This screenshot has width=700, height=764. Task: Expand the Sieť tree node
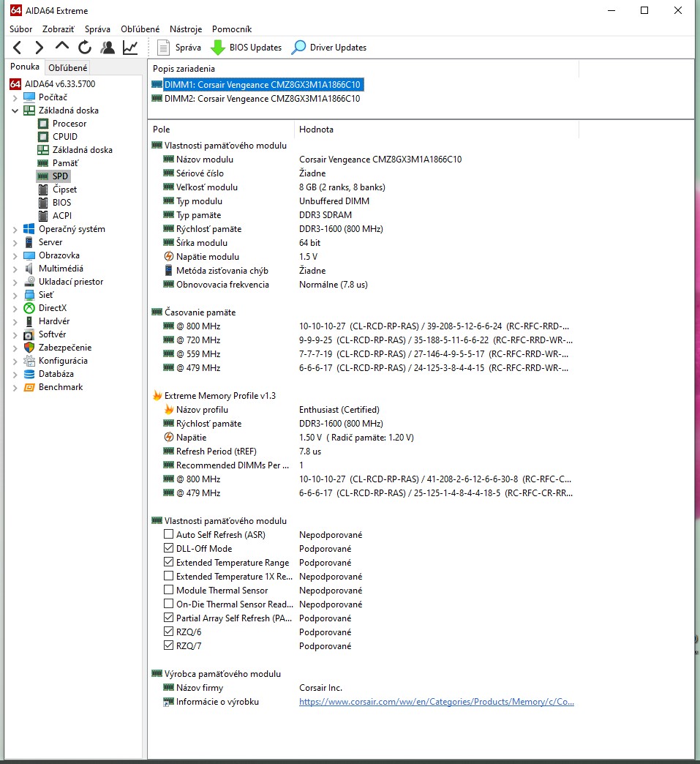15,295
